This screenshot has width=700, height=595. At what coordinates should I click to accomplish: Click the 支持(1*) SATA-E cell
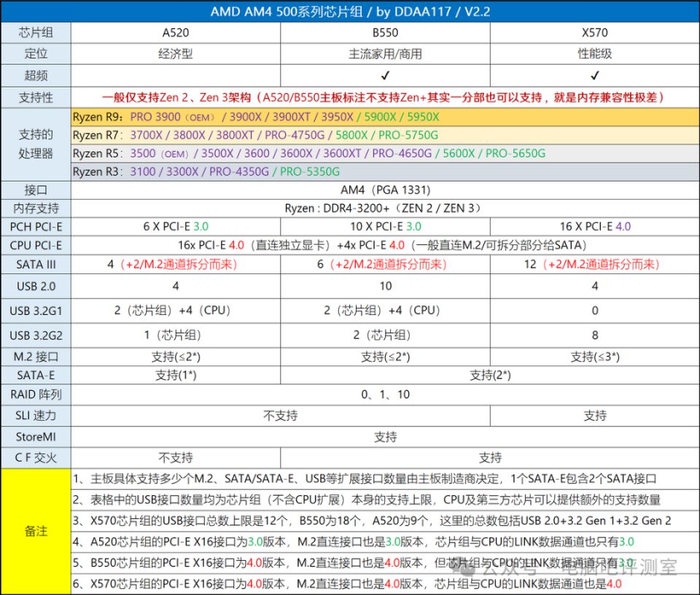(x=176, y=376)
